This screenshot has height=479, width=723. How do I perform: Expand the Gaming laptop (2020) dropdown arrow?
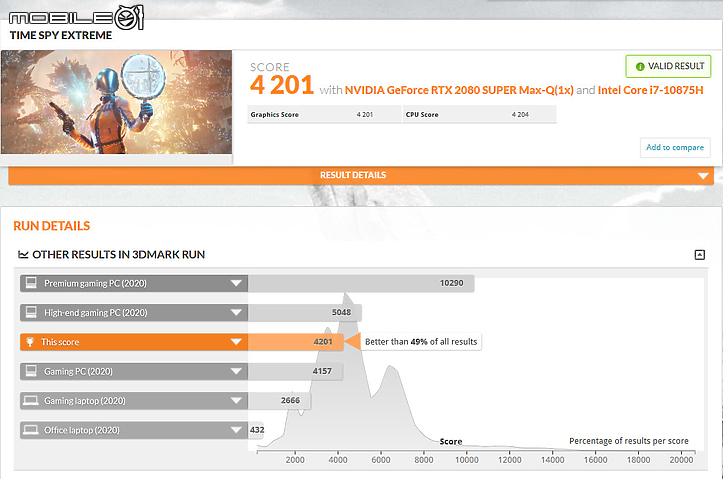click(x=236, y=401)
